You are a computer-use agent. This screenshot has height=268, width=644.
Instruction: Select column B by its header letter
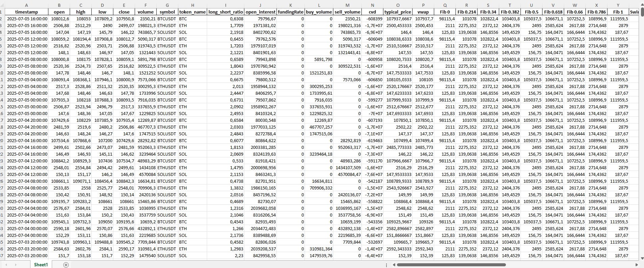pos(59,5)
